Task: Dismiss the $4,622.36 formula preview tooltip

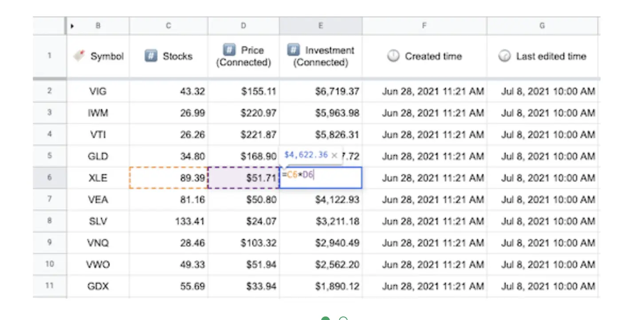Action: [334, 155]
